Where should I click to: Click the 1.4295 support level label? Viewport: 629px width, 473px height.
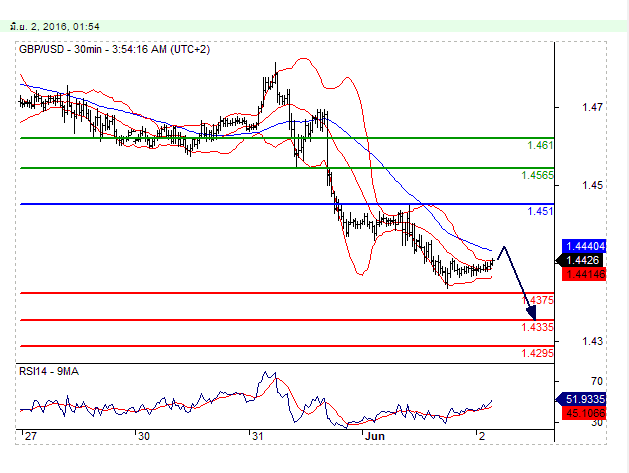(x=537, y=353)
